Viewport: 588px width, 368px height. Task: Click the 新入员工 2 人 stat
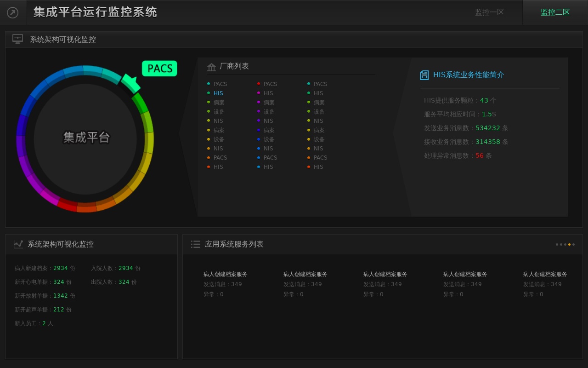tap(34, 323)
